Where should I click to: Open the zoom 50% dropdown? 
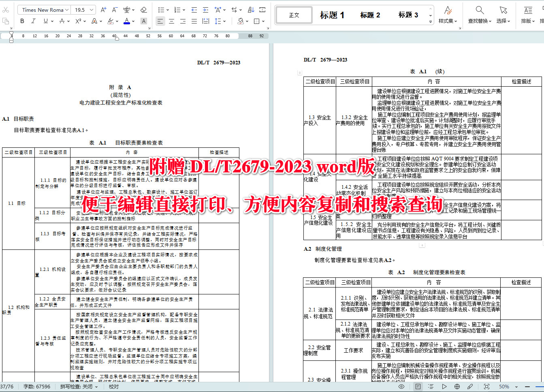(x=517, y=387)
